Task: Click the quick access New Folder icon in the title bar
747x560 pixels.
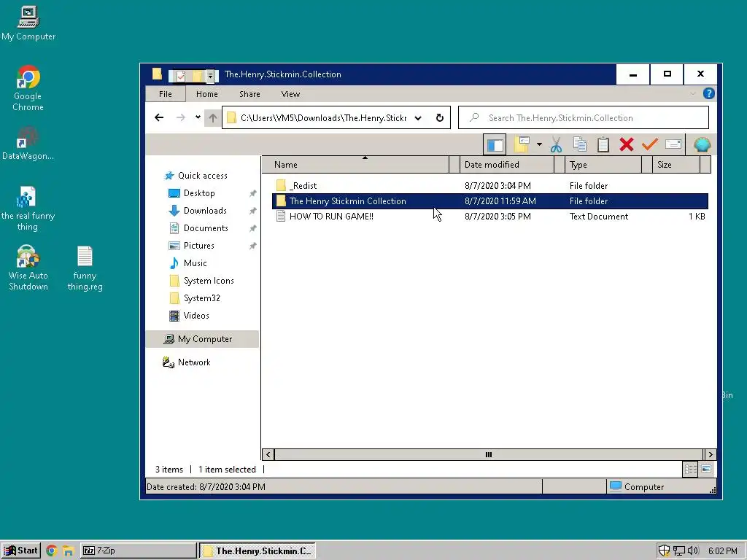Action: [x=197, y=76]
